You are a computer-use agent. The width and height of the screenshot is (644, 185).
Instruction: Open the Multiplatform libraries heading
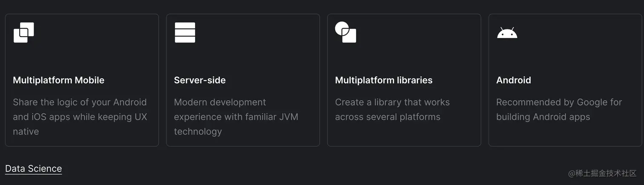tap(384, 80)
